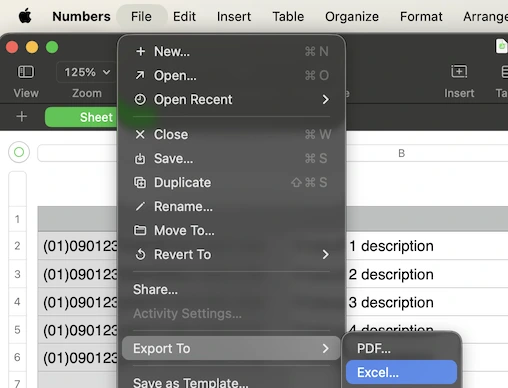
Task: Choose Rename... from File menu
Action: tap(231, 206)
